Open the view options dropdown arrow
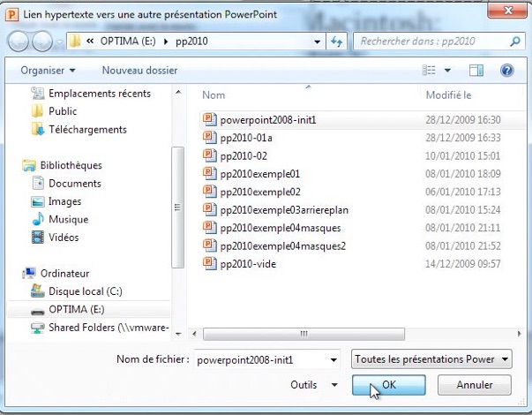 pyautogui.click(x=447, y=71)
